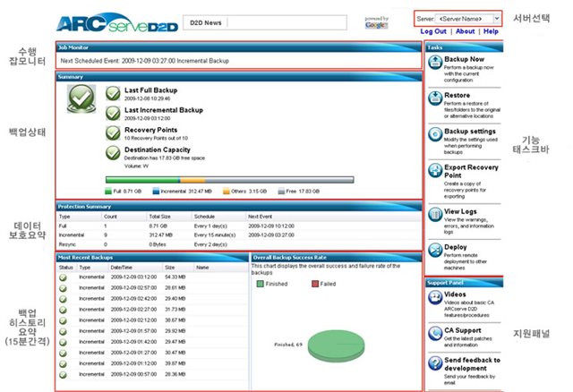The height and width of the screenshot is (392, 573).
Task: Click the Backup Now link text
Action: [464, 59]
